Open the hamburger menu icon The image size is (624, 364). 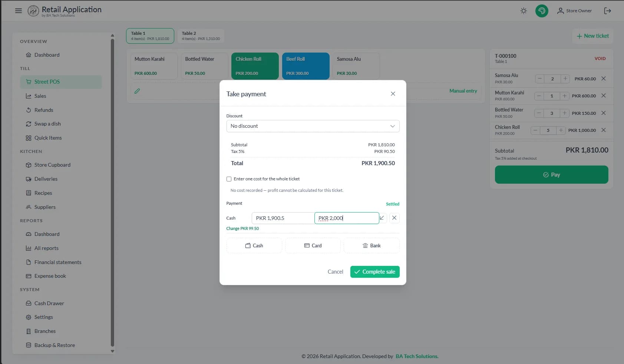(18, 11)
